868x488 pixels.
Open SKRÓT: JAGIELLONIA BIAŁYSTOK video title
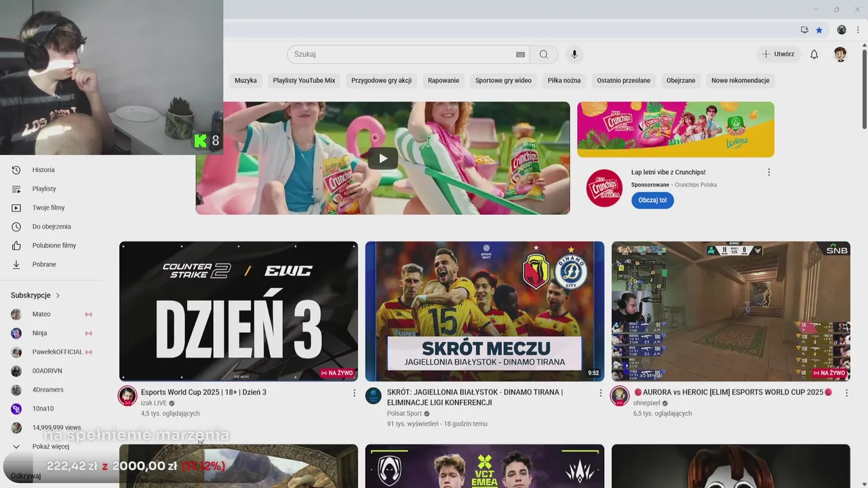pos(475,397)
